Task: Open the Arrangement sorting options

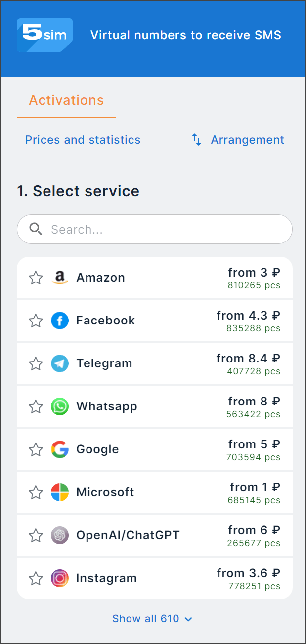Action: [x=238, y=140]
